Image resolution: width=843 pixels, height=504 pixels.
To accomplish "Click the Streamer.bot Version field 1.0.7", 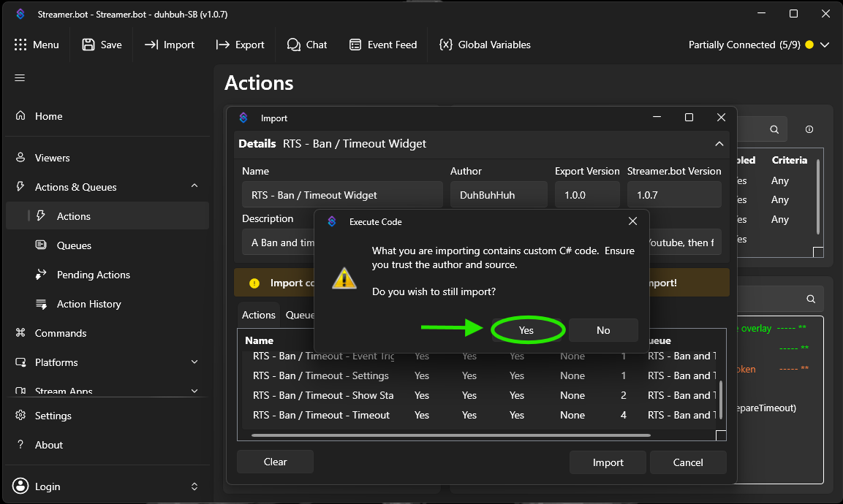I will tap(674, 195).
